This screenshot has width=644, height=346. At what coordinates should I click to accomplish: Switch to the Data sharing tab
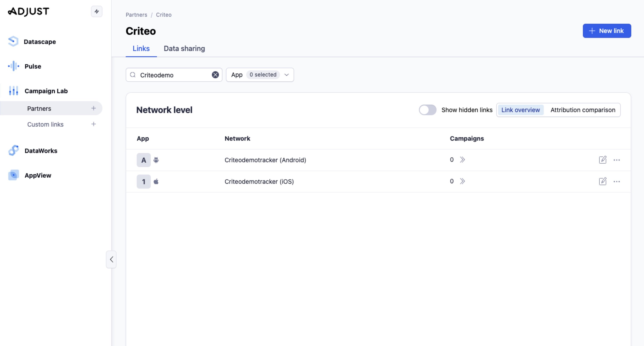coord(184,49)
